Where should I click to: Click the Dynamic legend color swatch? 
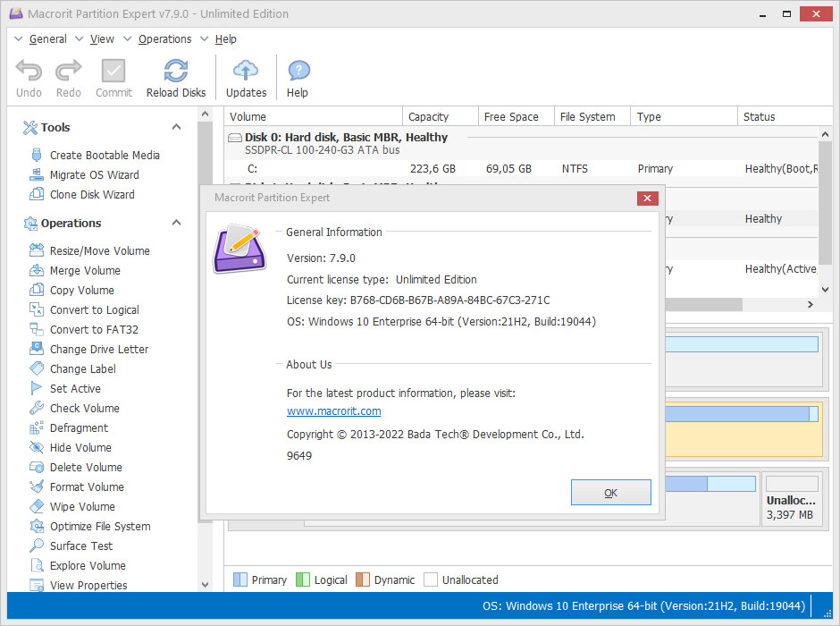[x=363, y=579]
